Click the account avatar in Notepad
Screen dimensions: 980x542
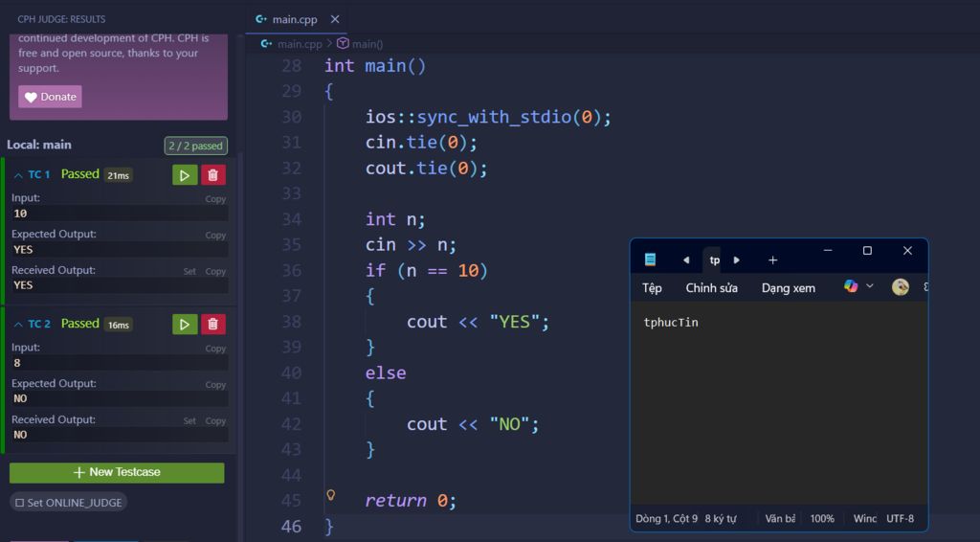pos(900,287)
